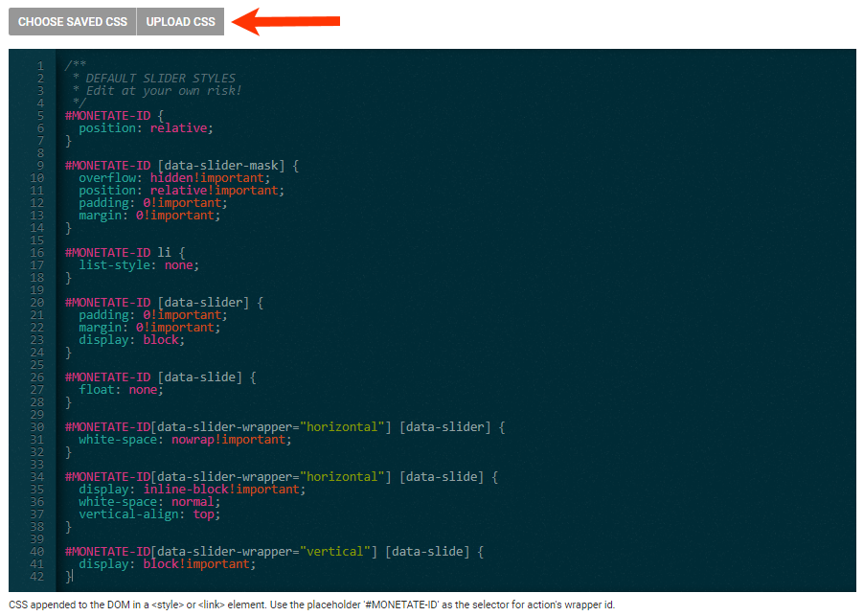Image resolution: width=864 pixels, height=616 pixels.
Task: Select line number 26 in gutter
Action: click(36, 377)
